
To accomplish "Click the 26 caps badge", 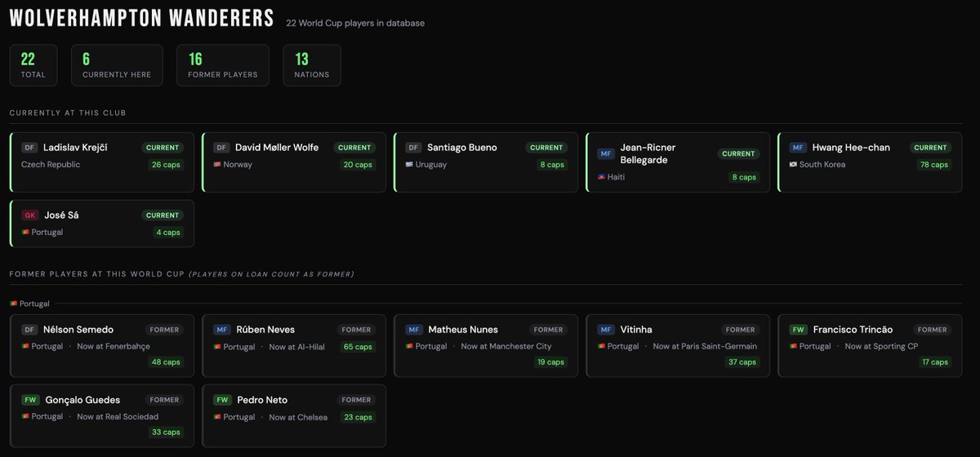I will (166, 164).
